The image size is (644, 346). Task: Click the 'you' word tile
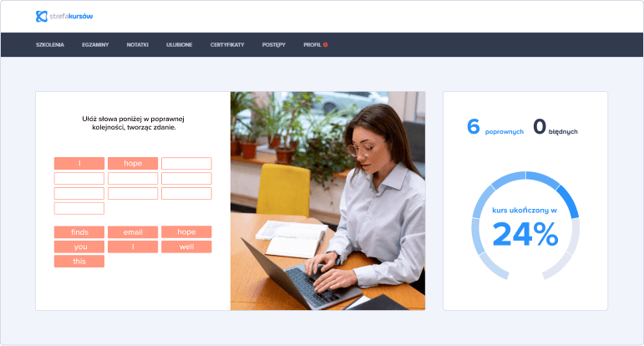pos(79,247)
